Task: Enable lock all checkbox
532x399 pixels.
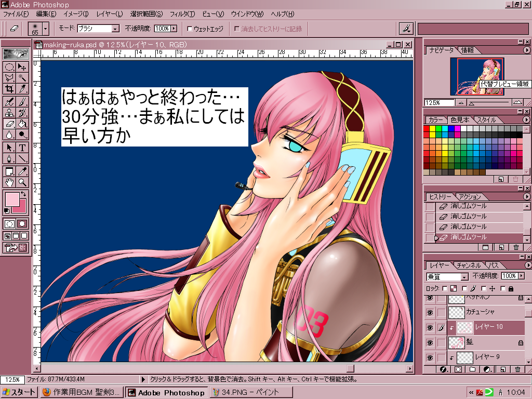Action: point(503,289)
